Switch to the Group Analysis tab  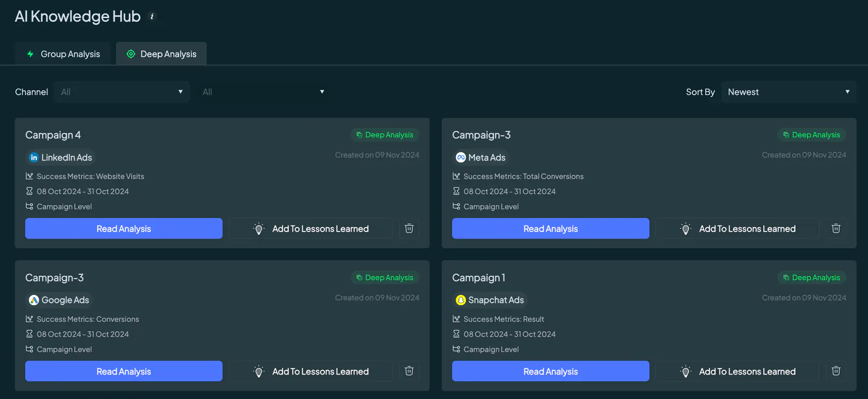pyautogui.click(x=63, y=54)
